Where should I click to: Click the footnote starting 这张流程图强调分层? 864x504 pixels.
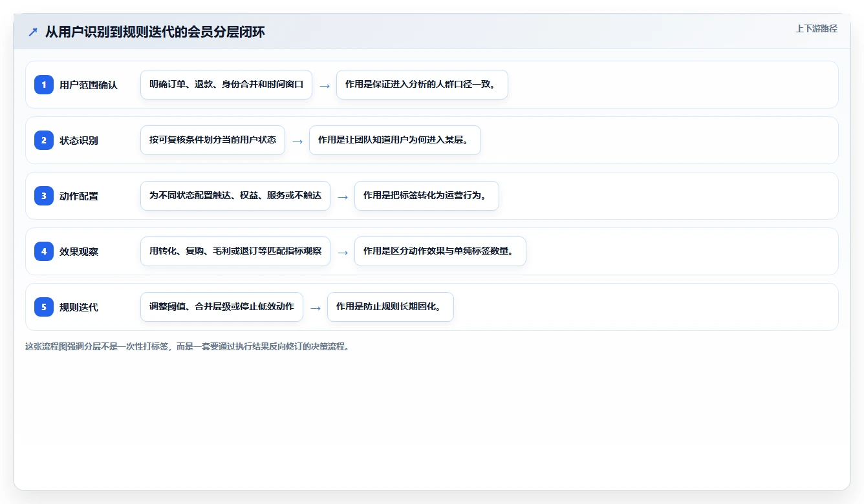188,346
